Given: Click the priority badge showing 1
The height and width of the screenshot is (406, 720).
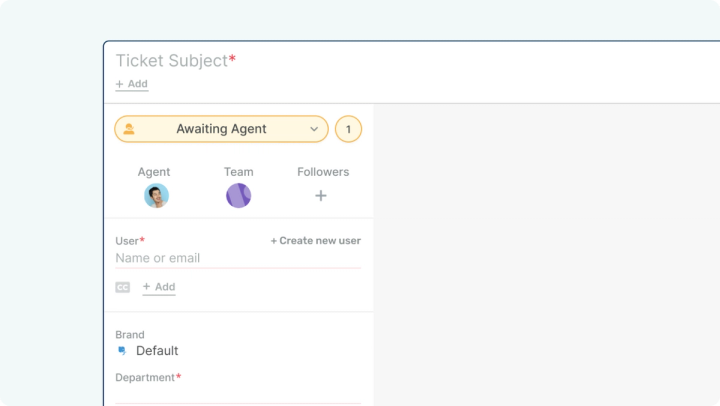Looking at the screenshot, I should coord(348,129).
